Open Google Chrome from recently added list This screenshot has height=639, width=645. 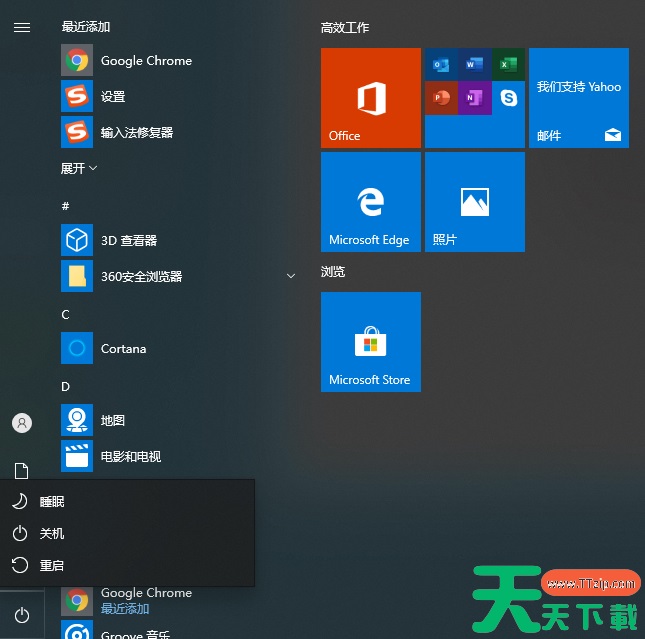(146, 61)
